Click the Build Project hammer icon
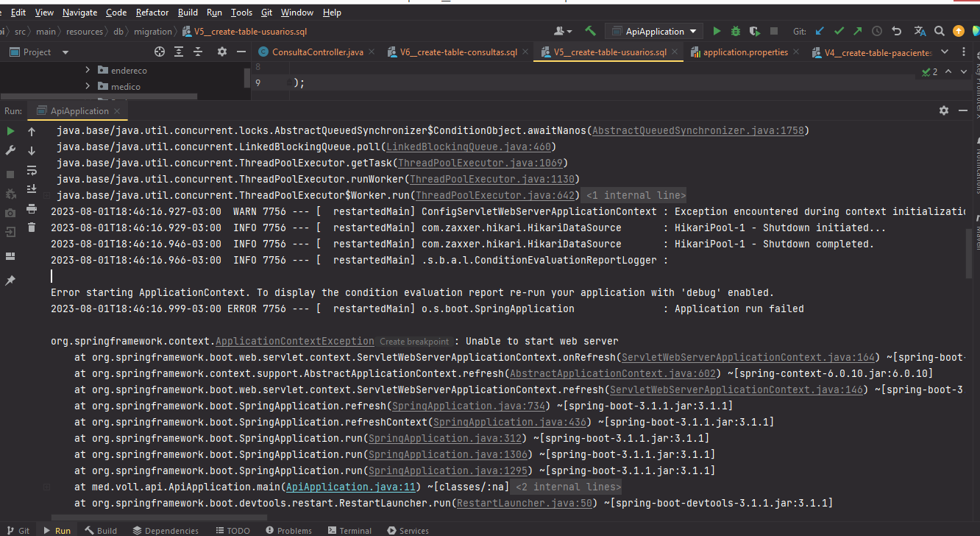The height and width of the screenshot is (536, 980). click(590, 32)
